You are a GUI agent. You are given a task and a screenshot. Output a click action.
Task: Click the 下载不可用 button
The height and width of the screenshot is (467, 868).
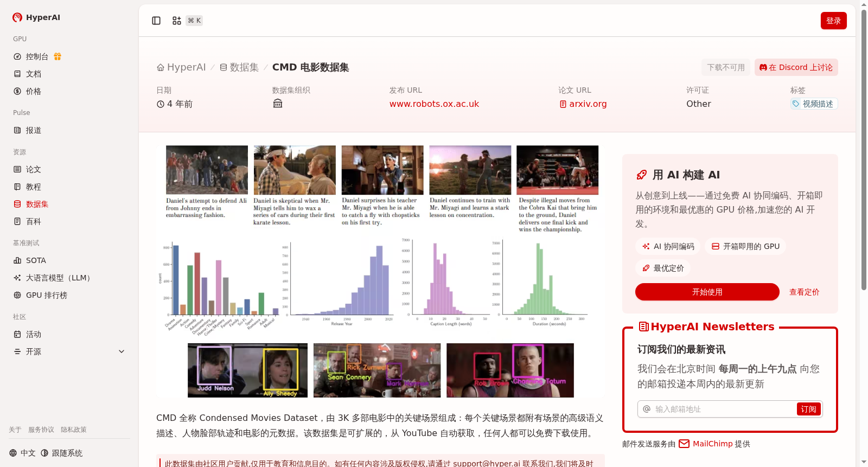[726, 67]
